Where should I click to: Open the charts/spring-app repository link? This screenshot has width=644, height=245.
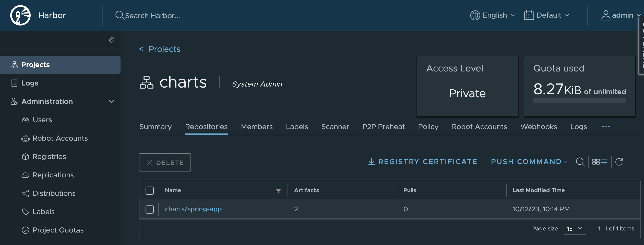coord(193,209)
